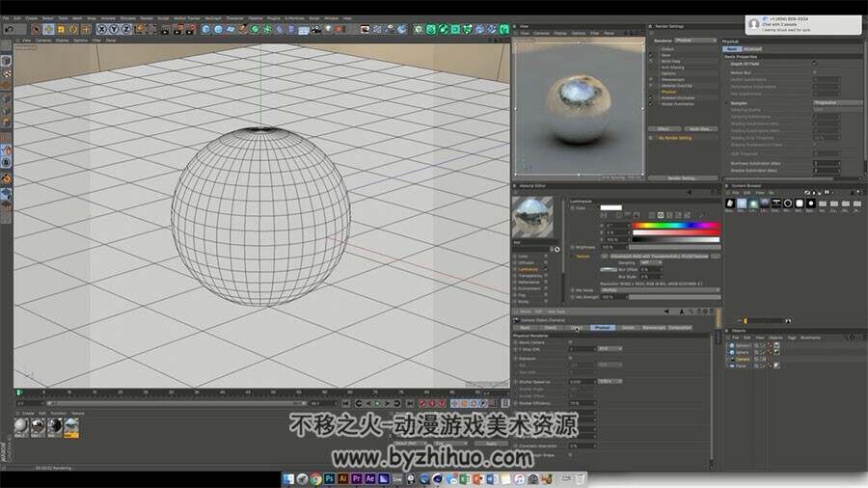This screenshot has width=868, height=488.
Task: Select the first material ball thumbnail
Action: click(x=21, y=426)
